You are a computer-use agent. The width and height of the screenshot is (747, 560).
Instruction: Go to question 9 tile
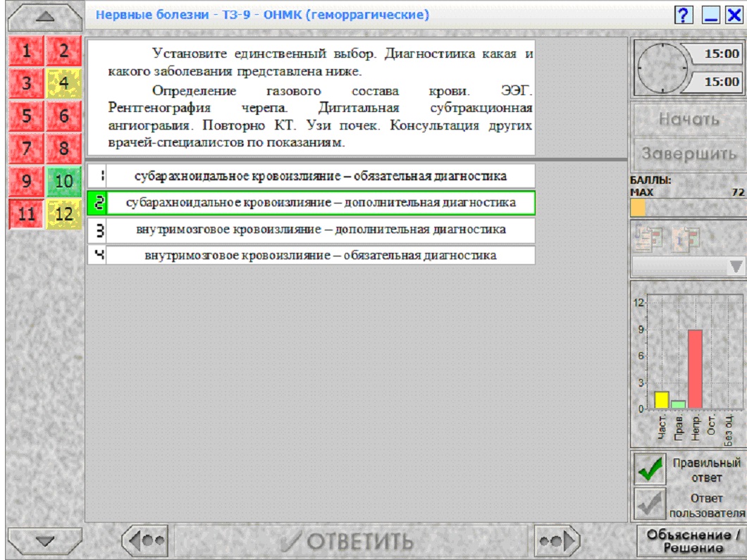27,182
